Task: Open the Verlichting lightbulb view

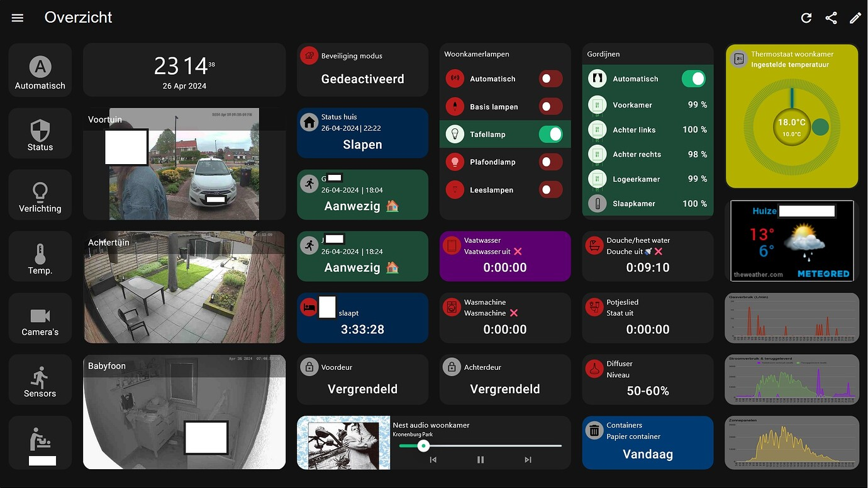Action: tap(40, 194)
